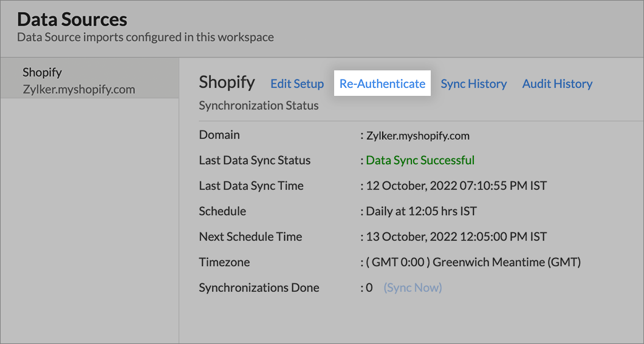Click the Last Data Sync Status label

click(x=255, y=160)
